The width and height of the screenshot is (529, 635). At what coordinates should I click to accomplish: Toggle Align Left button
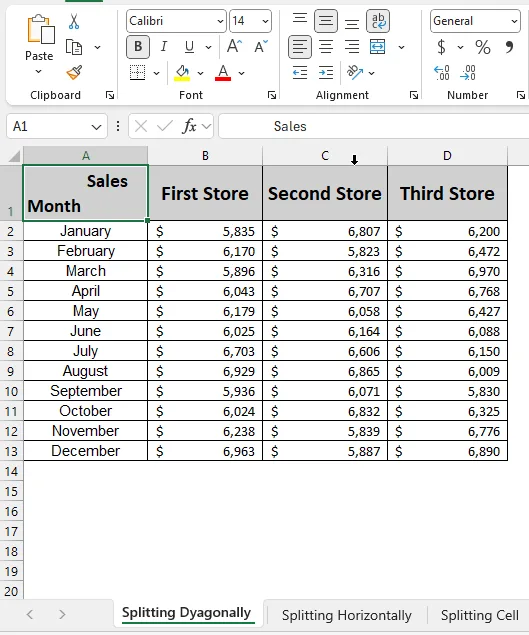pyautogui.click(x=300, y=47)
